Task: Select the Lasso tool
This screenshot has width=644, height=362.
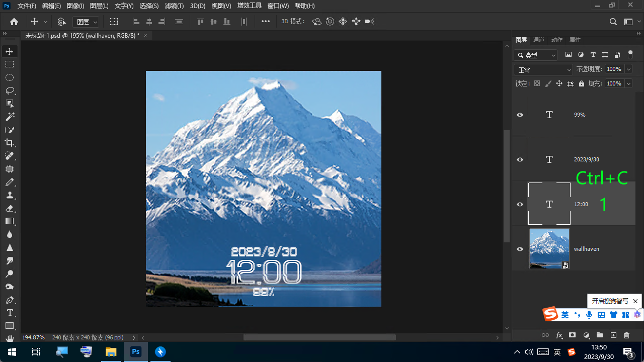Action: [10, 90]
